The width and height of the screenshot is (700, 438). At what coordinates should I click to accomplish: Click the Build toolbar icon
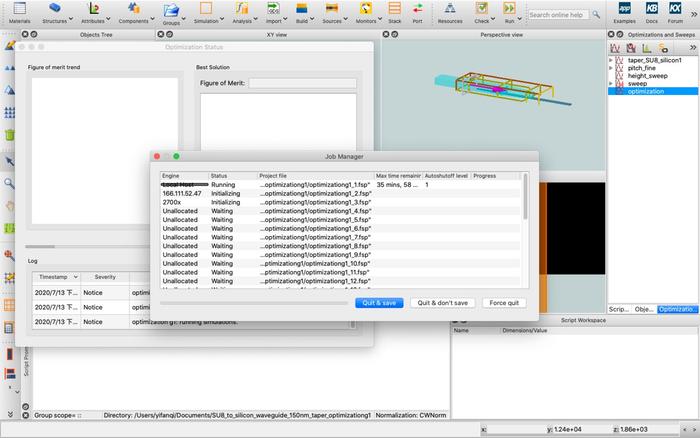(x=301, y=8)
